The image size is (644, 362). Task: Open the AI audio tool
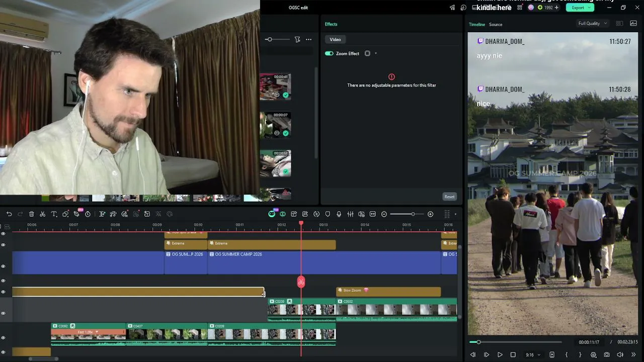(125, 214)
